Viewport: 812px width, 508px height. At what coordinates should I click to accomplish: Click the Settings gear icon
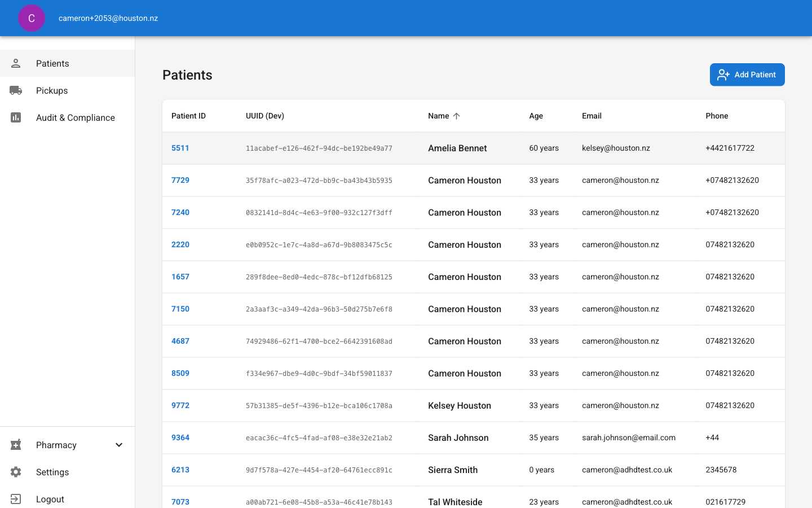click(x=16, y=472)
